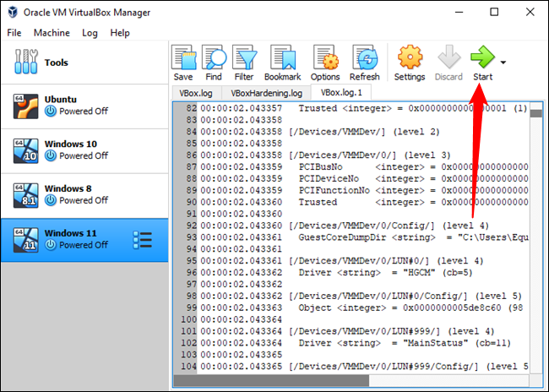The width and height of the screenshot is (549, 392).
Task: Close the VirtualBox Manager window
Action: 530,13
